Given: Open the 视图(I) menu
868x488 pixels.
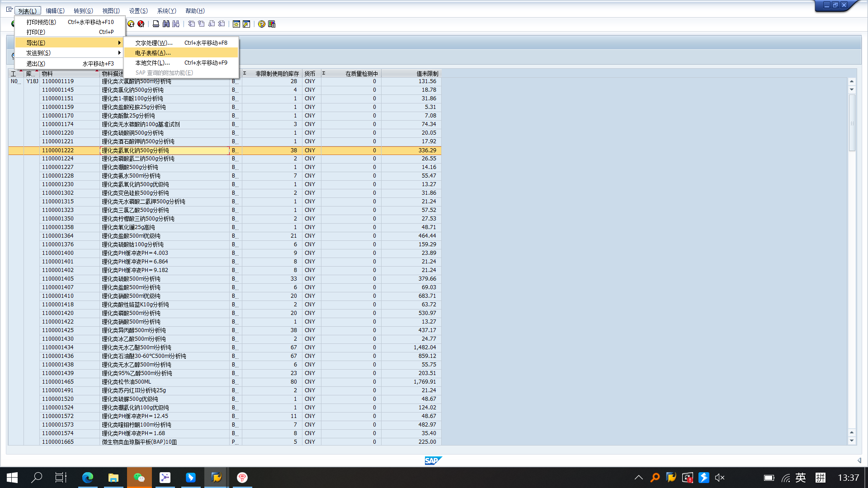Looking at the screenshot, I should [x=111, y=11].
